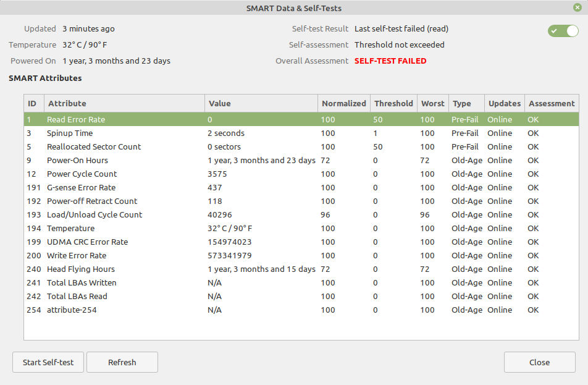Click 'Last self-test failed (read)' result text
Image resolution: width=588 pixels, height=385 pixels.
(x=401, y=28)
